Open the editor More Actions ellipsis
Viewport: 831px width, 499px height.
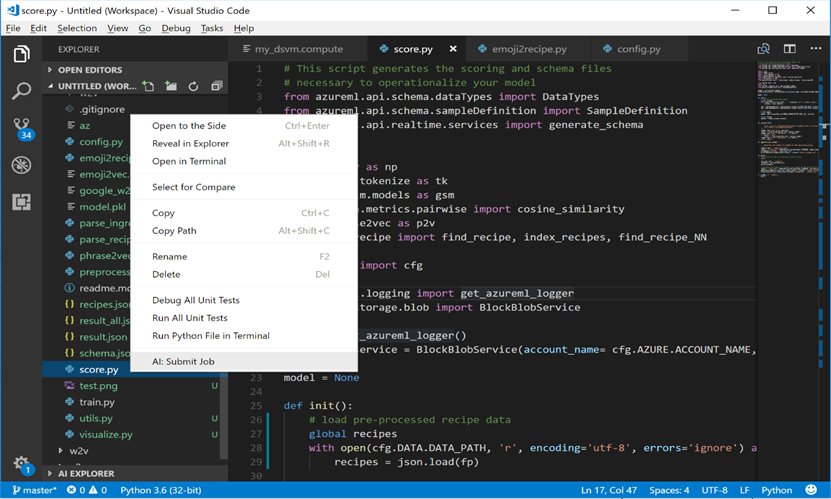pyautogui.click(x=816, y=49)
